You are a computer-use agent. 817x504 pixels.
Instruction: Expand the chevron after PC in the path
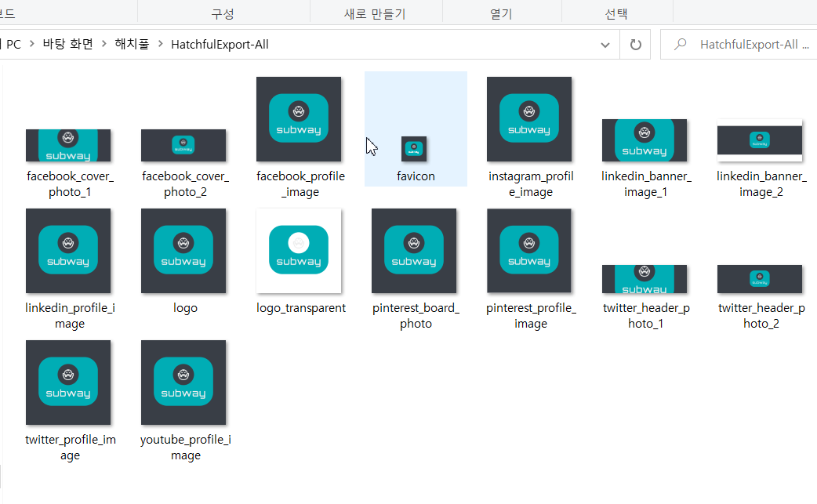point(32,44)
